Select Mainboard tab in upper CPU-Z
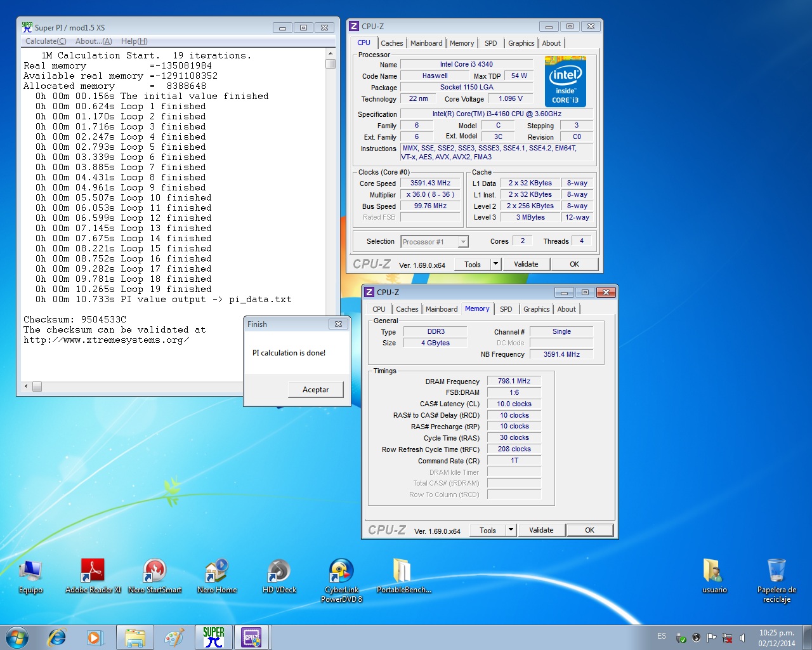812x650 pixels. [426, 43]
